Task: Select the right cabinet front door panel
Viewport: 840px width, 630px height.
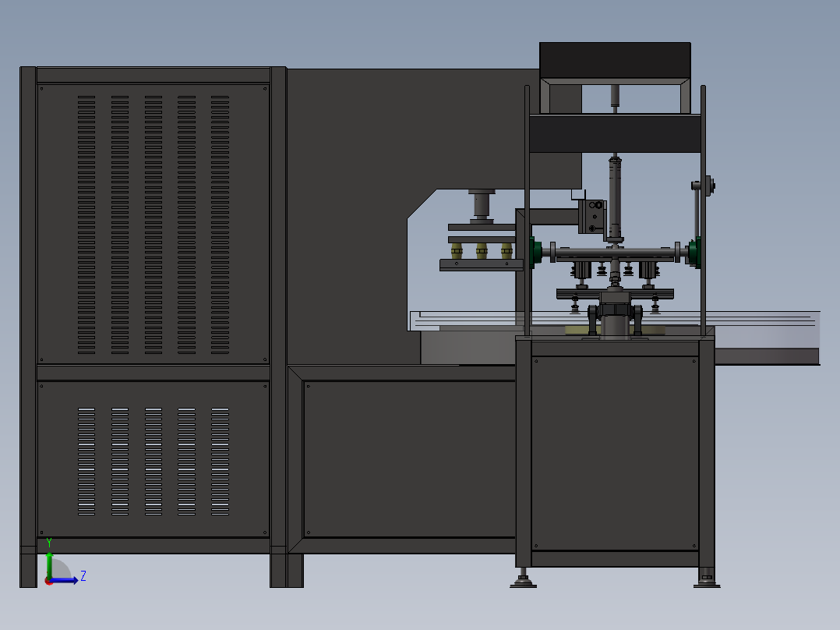Action: point(615,453)
